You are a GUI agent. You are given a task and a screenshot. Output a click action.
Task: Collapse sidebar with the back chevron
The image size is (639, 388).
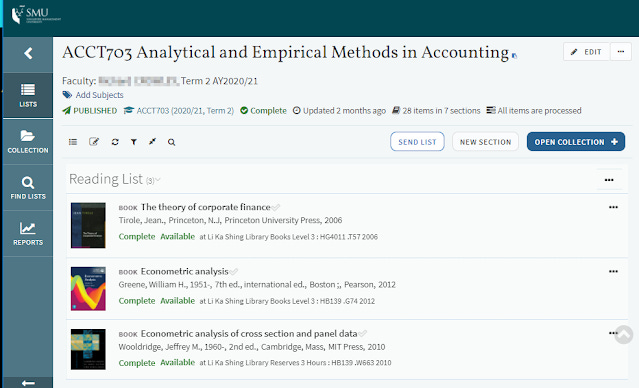[28, 53]
